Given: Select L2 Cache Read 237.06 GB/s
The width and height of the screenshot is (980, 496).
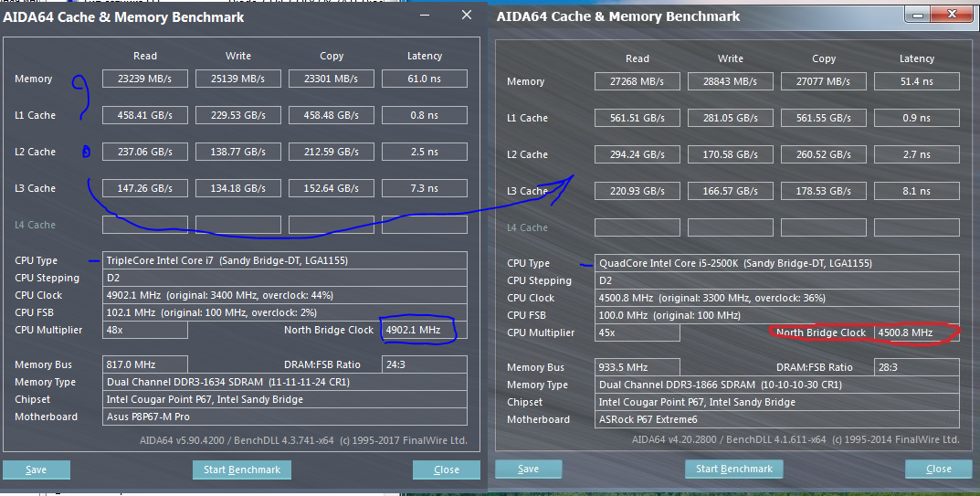Looking at the screenshot, I should click(x=145, y=152).
